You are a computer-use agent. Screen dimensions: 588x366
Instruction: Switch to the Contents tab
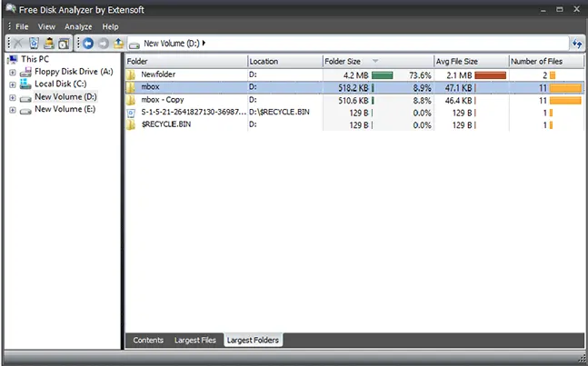148,341
